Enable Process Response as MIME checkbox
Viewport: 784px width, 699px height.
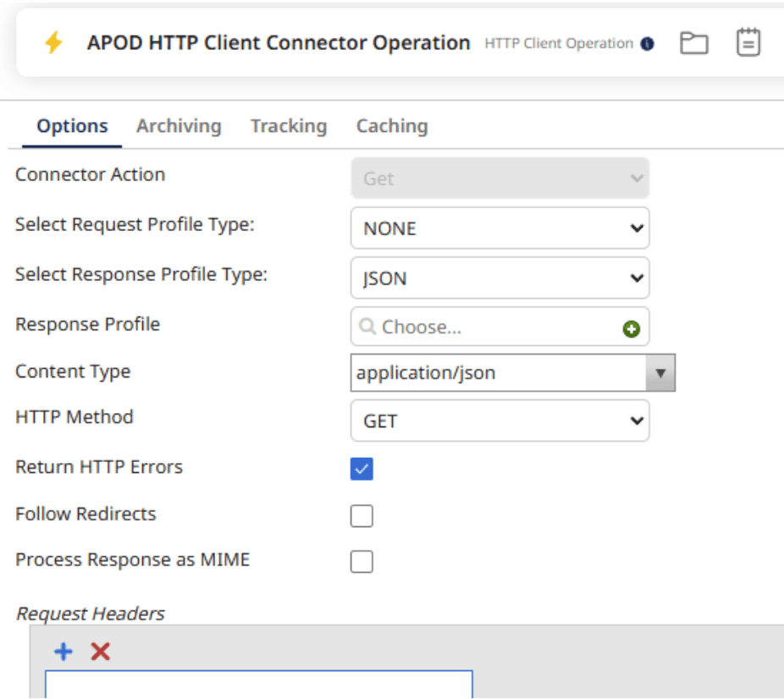(362, 562)
